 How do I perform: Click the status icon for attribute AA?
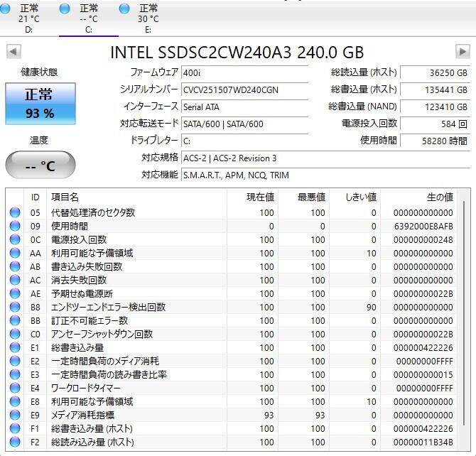(x=15, y=253)
